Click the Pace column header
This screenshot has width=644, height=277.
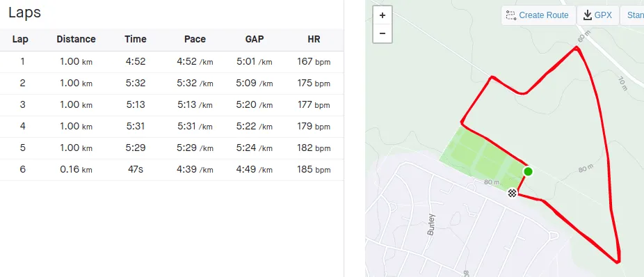195,40
